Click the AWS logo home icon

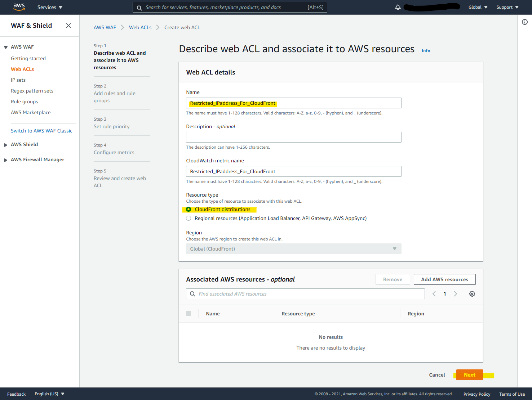(19, 7)
